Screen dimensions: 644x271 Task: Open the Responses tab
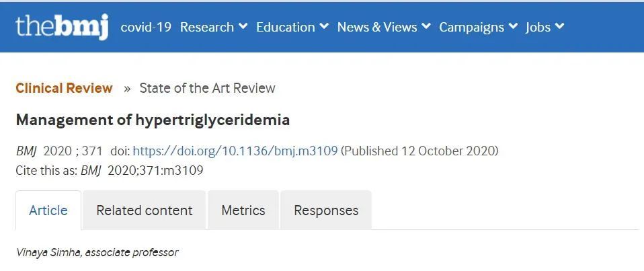[326, 210]
